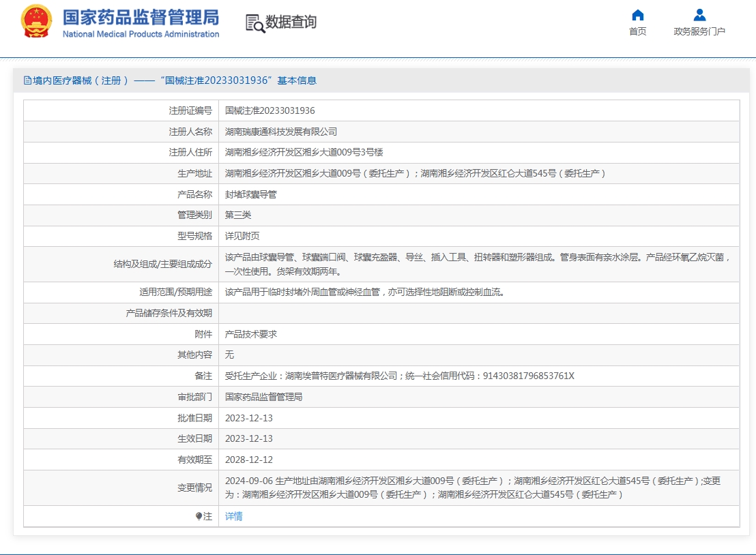Click the 变更情况 row label
Viewport: 756px width, 555px height.
coord(194,487)
